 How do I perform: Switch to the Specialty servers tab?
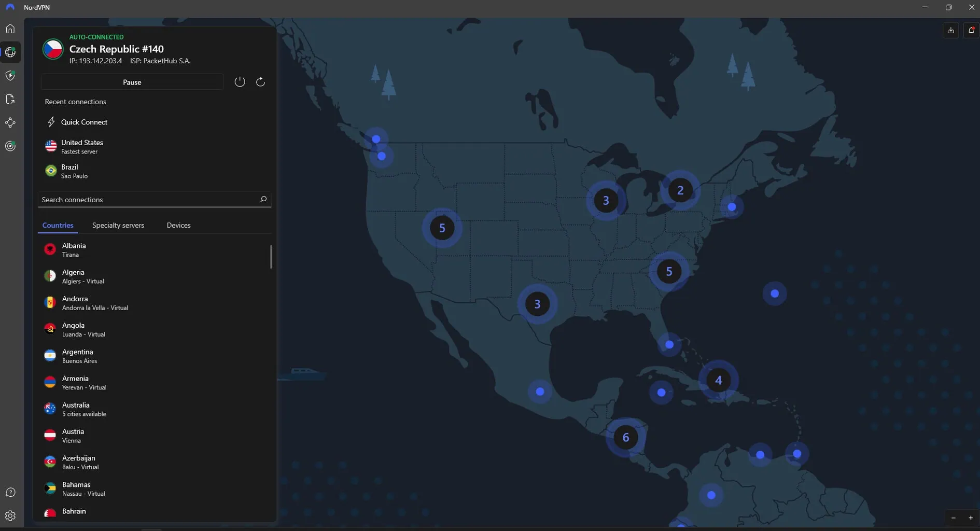click(x=118, y=225)
